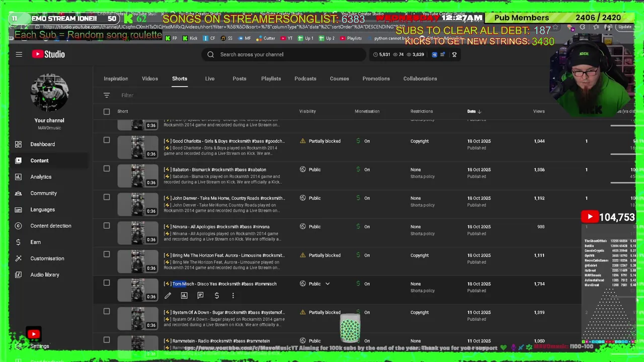Open Content detection in the sidebar

[50, 226]
